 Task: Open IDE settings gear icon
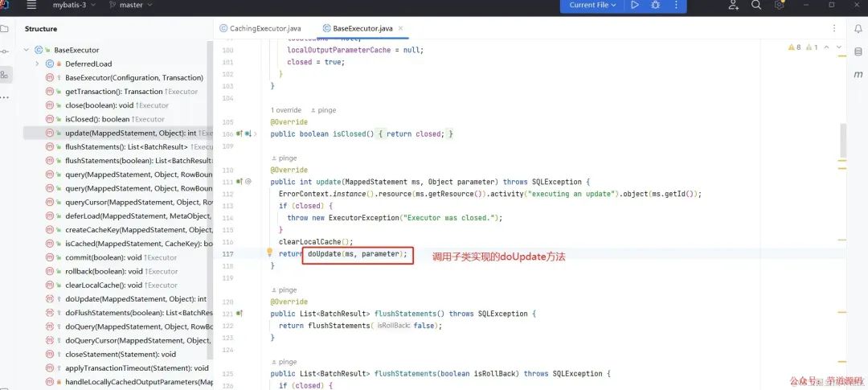780,5
